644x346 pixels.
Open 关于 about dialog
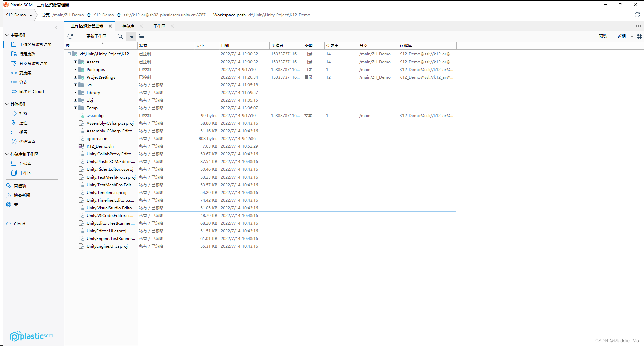(14, 204)
